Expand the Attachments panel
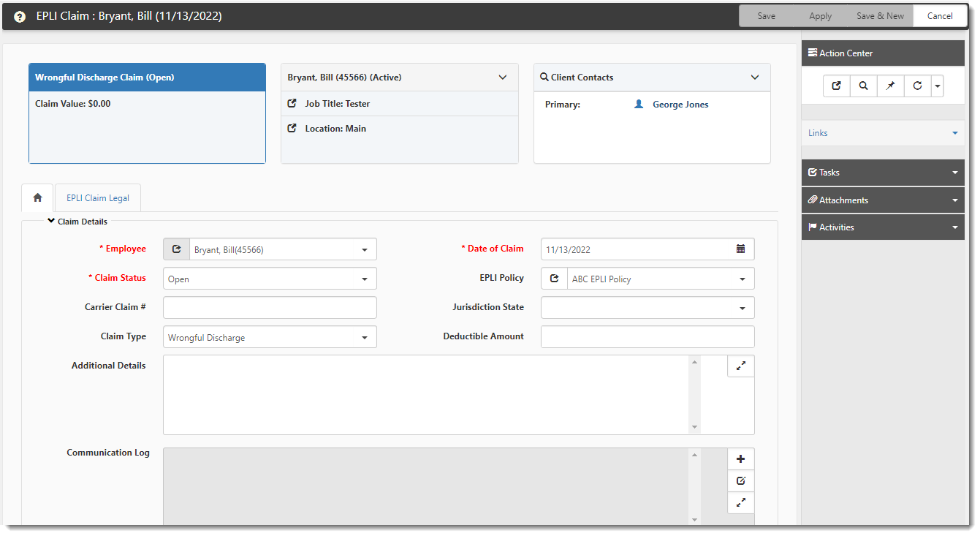980x536 pixels. (882, 200)
